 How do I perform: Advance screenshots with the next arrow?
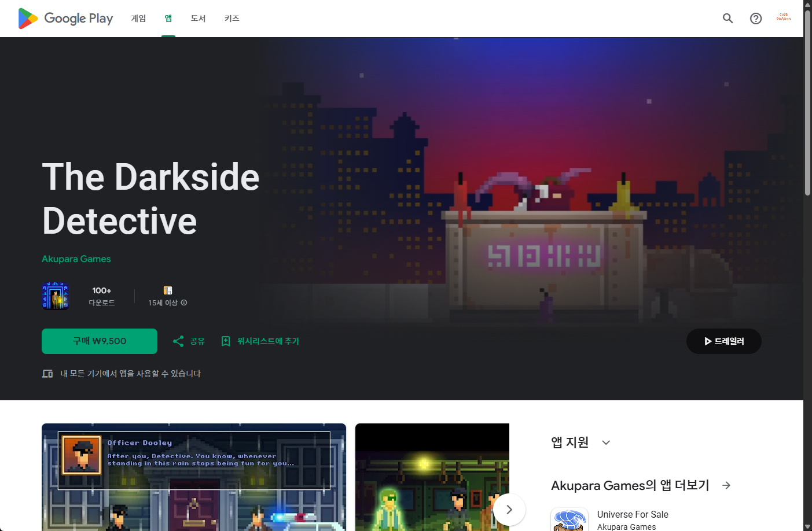click(x=509, y=510)
